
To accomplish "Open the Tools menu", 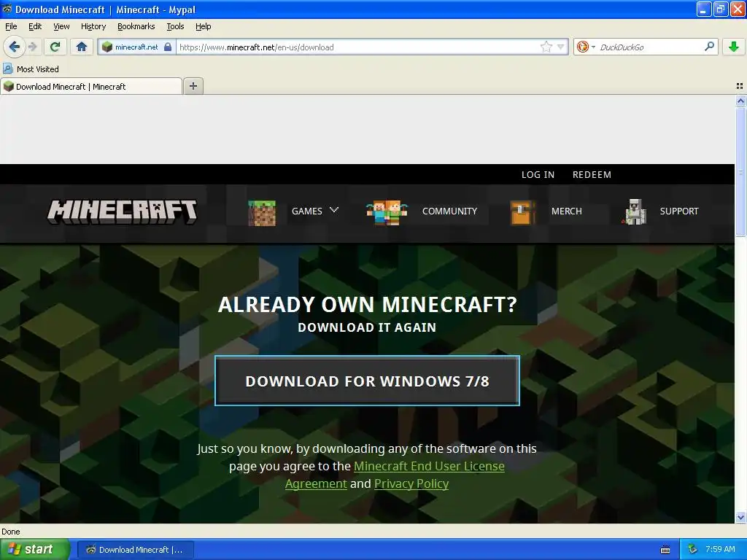I will pyautogui.click(x=175, y=26).
